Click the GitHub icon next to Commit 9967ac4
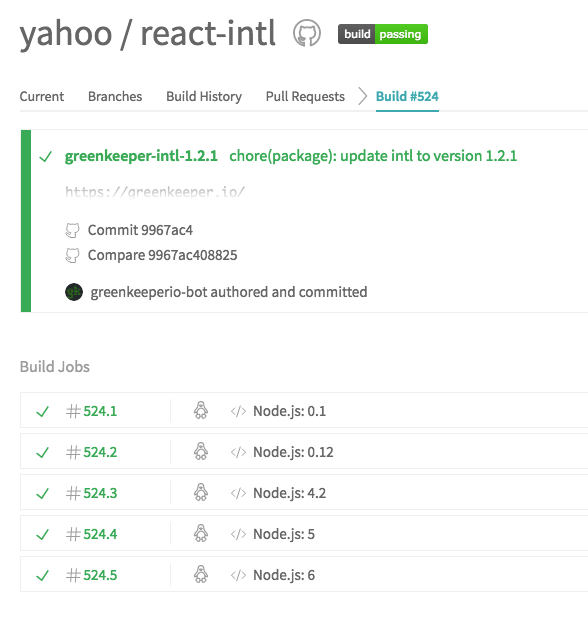The width and height of the screenshot is (588, 618). click(72, 230)
